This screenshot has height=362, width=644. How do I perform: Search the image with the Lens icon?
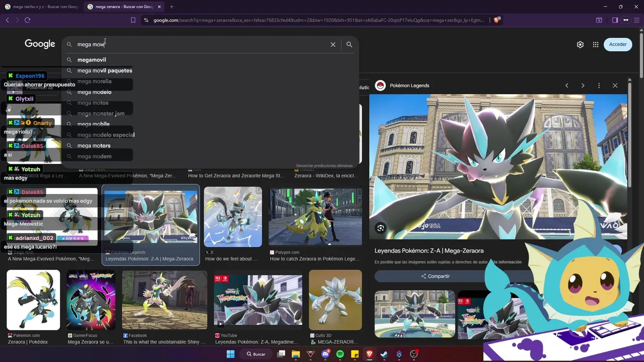click(380, 228)
